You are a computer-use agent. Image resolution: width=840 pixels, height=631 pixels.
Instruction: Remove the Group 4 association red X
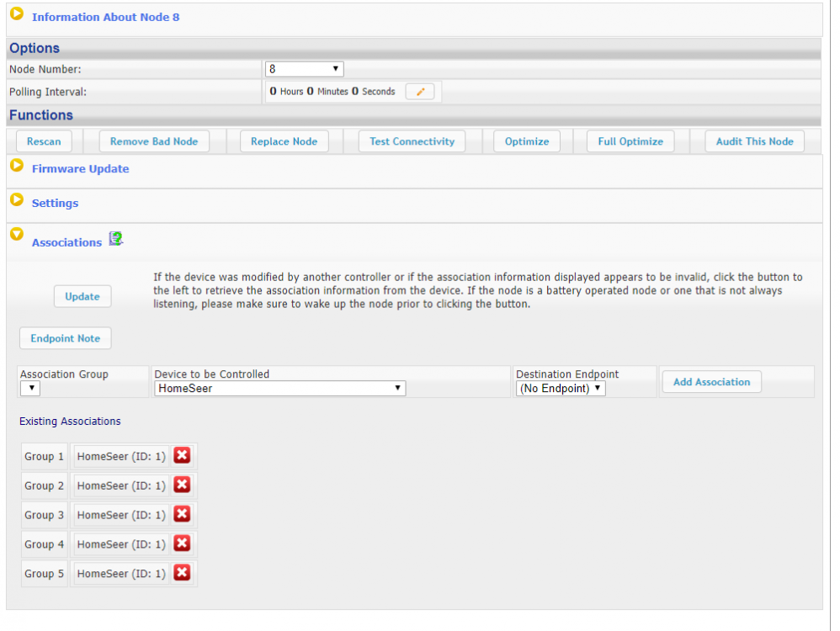pyautogui.click(x=182, y=544)
